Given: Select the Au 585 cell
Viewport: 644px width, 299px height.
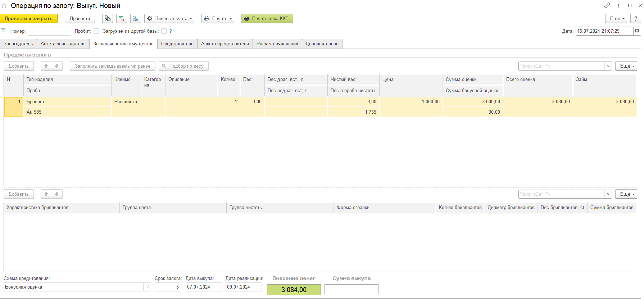Looking at the screenshot, I should click(67, 112).
